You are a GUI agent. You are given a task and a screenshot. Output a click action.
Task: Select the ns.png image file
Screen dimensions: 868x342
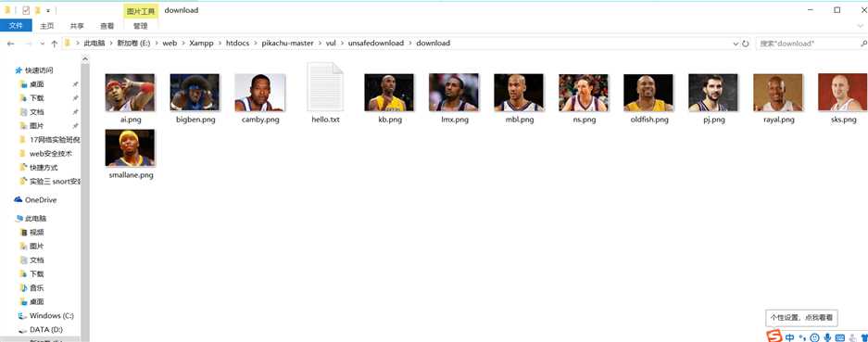(x=584, y=93)
